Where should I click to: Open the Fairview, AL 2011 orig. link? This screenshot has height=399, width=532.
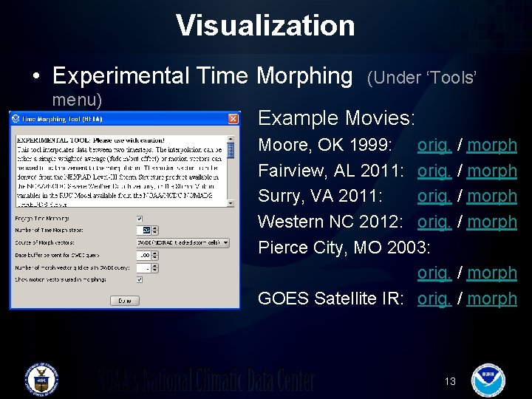coord(434,171)
